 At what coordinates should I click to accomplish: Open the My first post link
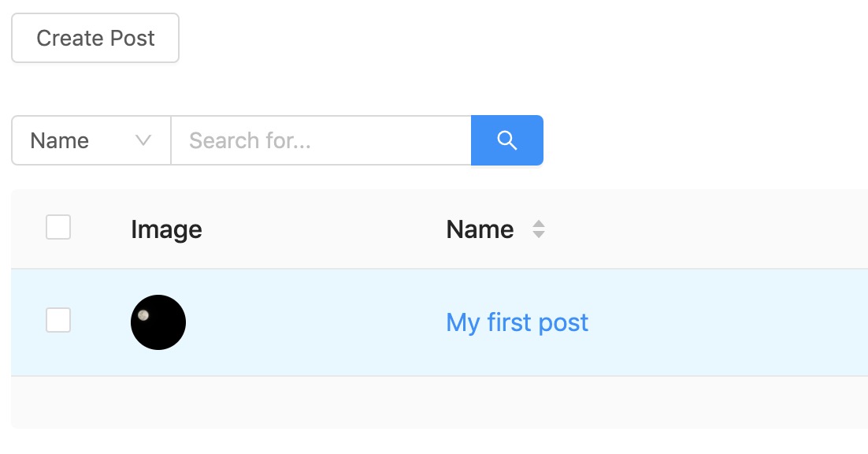(x=517, y=322)
